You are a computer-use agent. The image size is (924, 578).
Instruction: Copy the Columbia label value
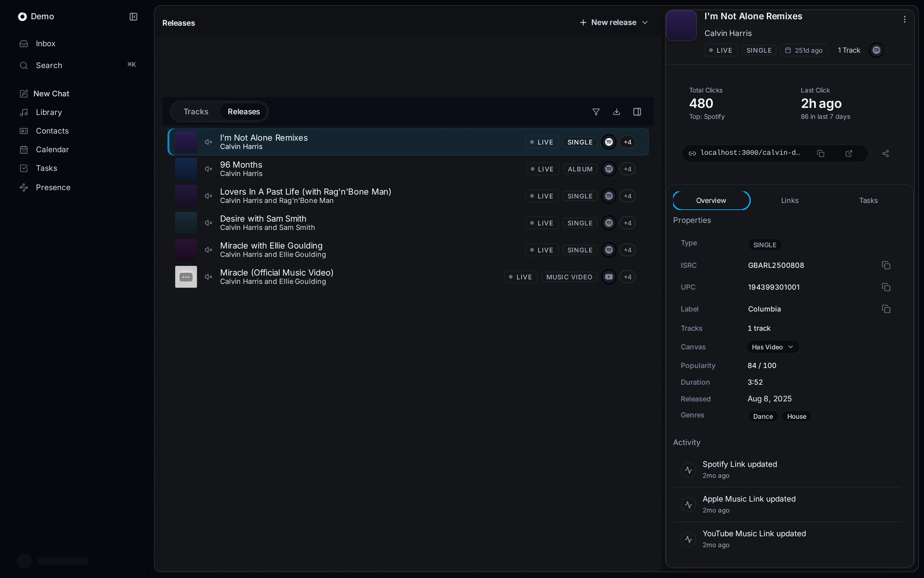point(886,309)
